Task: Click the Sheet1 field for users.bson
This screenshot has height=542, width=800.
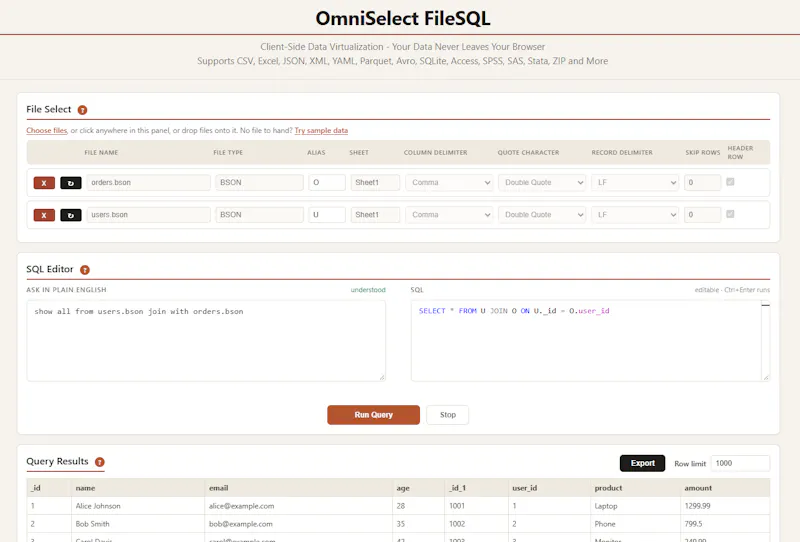Action: (x=375, y=215)
